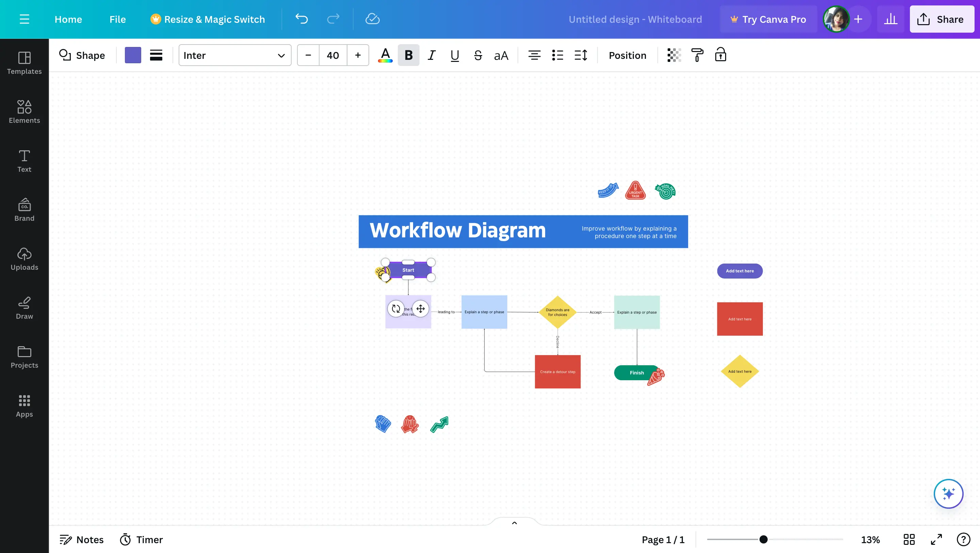Click the move handle below Start shape

tap(420, 308)
